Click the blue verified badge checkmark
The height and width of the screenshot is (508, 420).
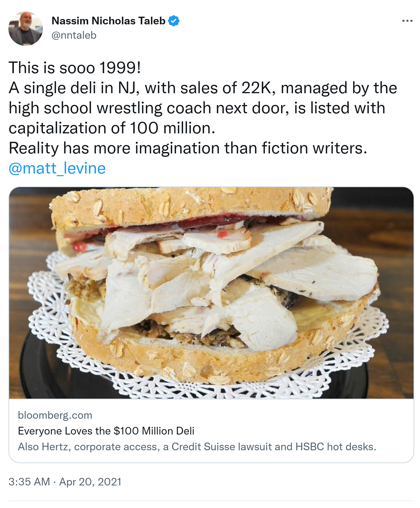(174, 21)
